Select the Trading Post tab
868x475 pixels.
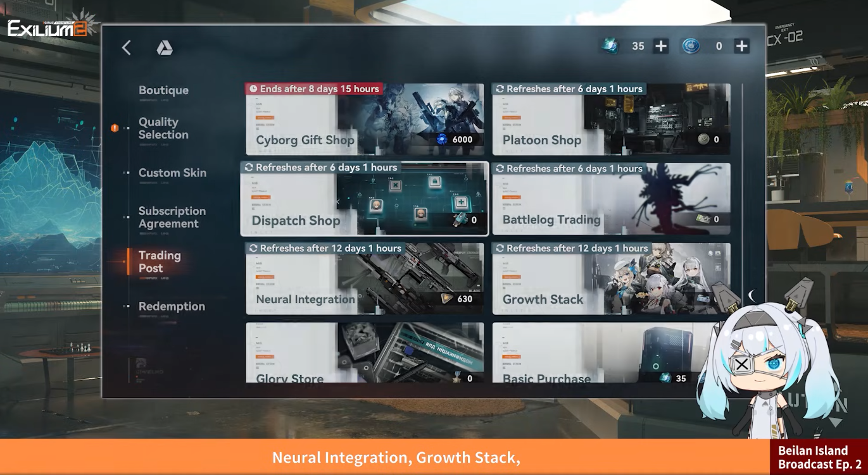(160, 262)
